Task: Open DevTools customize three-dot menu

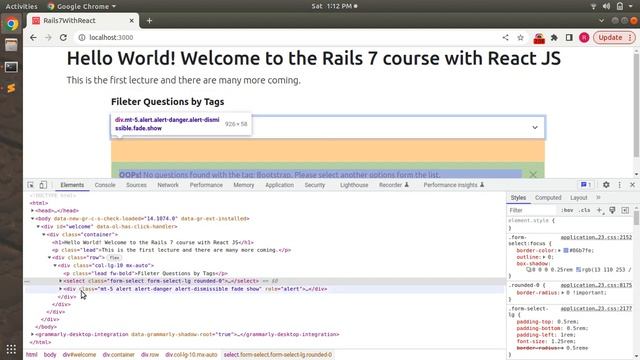Action: click(620, 185)
